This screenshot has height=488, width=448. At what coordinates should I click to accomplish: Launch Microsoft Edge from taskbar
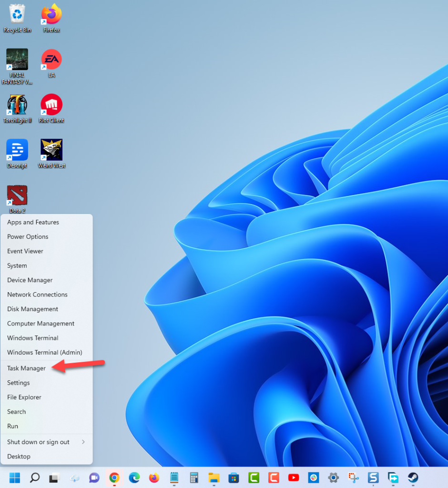tap(134, 478)
